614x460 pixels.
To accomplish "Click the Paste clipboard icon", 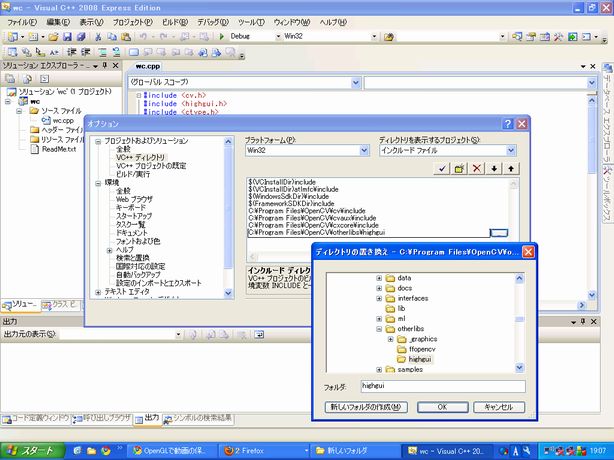I will point(126,37).
